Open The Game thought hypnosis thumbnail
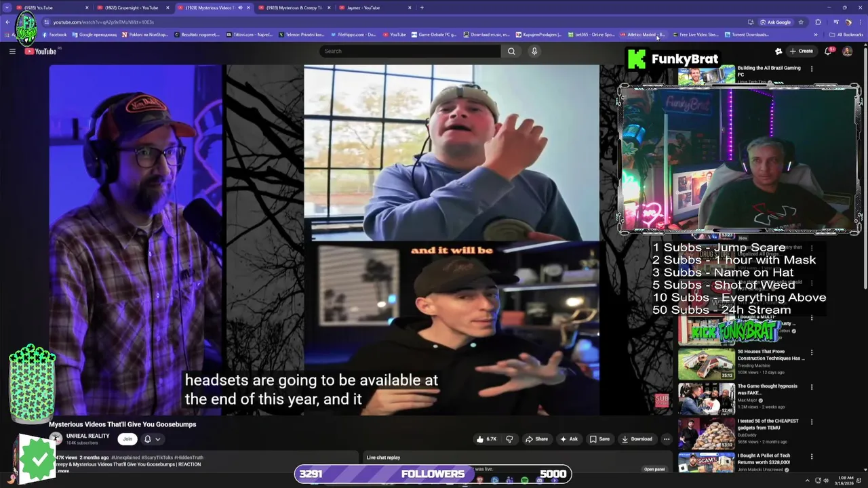The height and width of the screenshot is (488, 868). 706,399
